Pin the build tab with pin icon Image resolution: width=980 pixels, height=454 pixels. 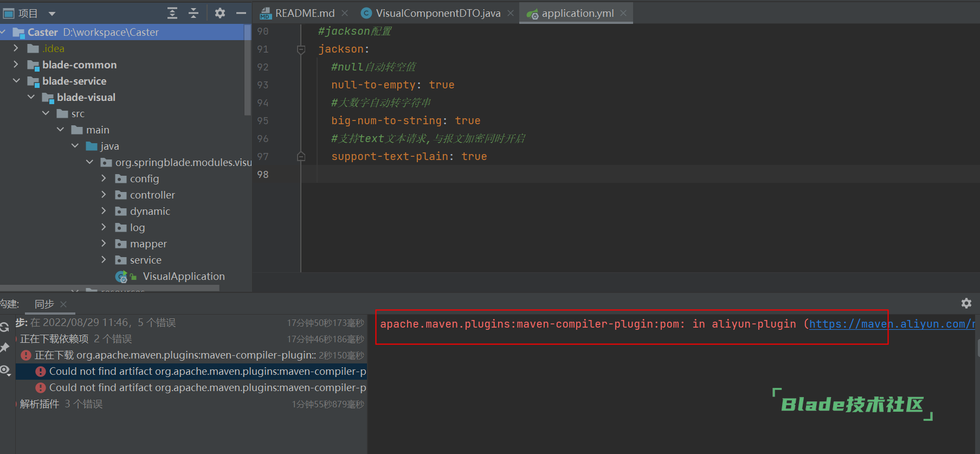pos(4,348)
